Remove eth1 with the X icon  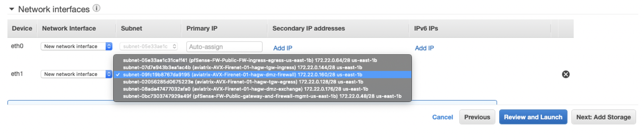pyautogui.click(x=565, y=74)
